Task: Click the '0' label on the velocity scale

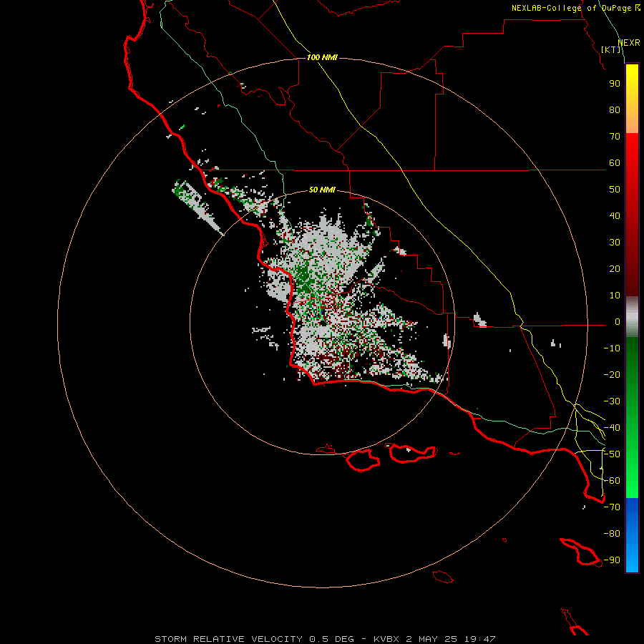Action: pyautogui.click(x=618, y=322)
